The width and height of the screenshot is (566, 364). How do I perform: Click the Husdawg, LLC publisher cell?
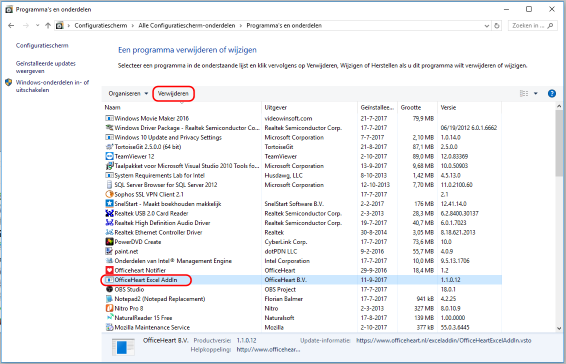pos(284,176)
